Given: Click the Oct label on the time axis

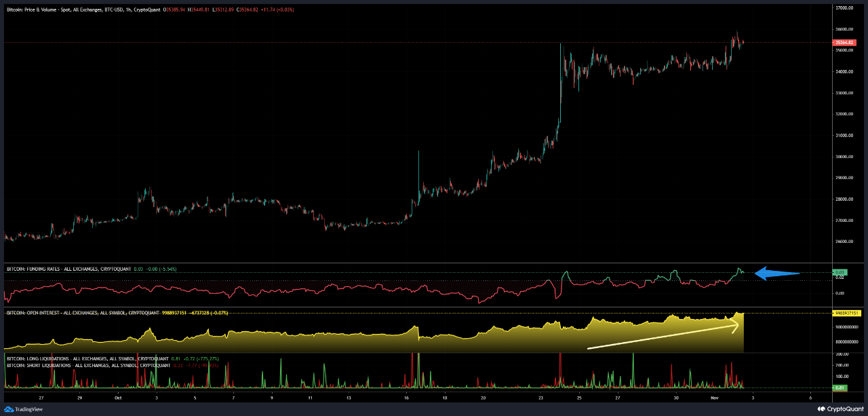Looking at the screenshot, I should pyautogui.click(x=118, y=398).
